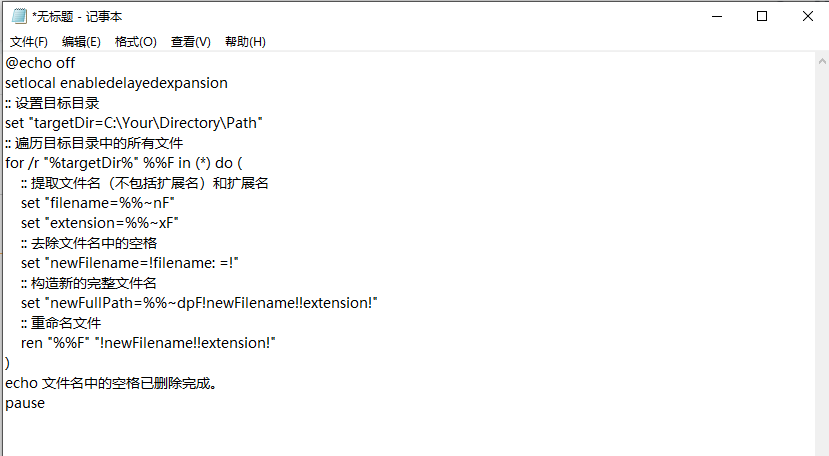Open the 查看(V) menu
829x456 pixels.
191,42
